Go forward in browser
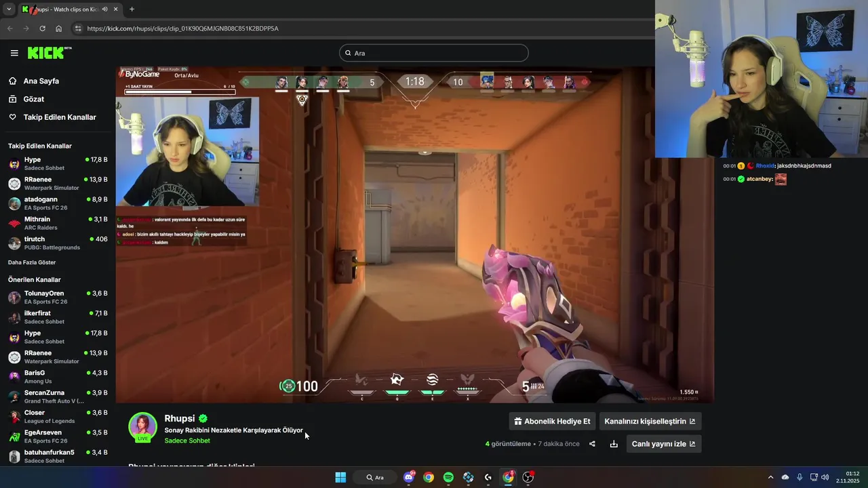The image size is (868, 488). click(x=26, y=28)
